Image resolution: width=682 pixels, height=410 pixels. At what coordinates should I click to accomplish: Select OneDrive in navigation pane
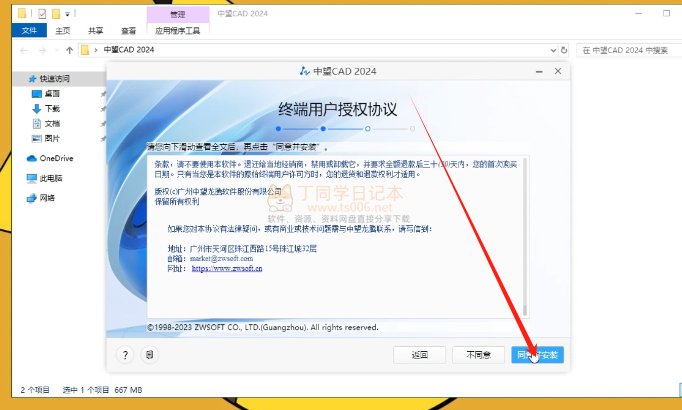click(56, 158)
